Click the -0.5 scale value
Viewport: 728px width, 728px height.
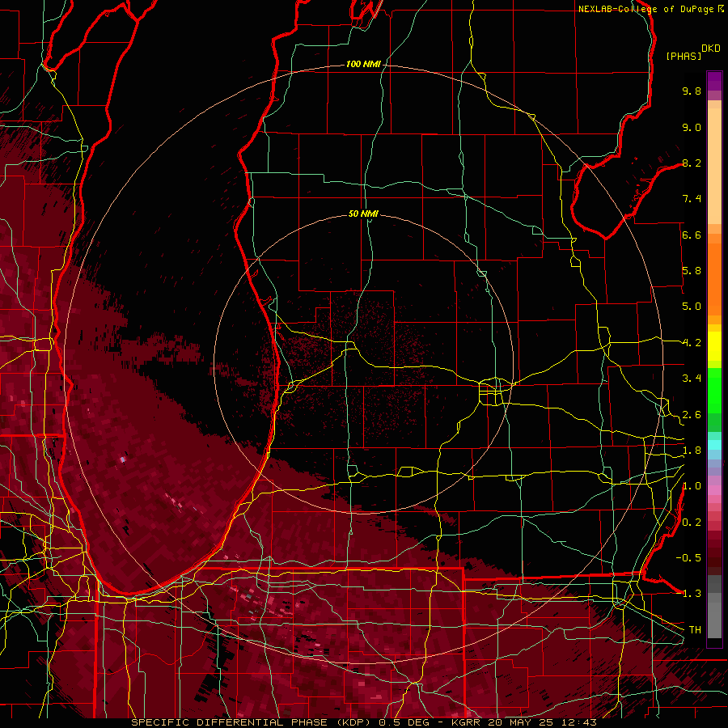coord(688,558)
